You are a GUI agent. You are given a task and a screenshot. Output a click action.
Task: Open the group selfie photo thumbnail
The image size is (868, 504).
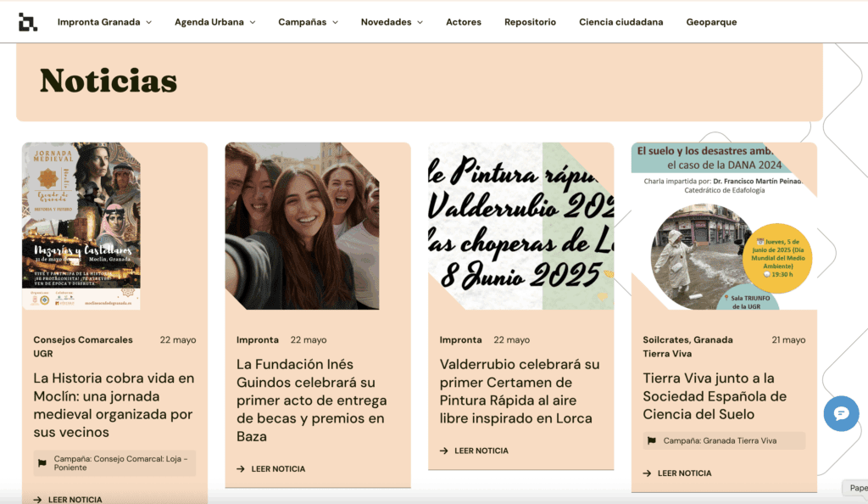(303, 226)
